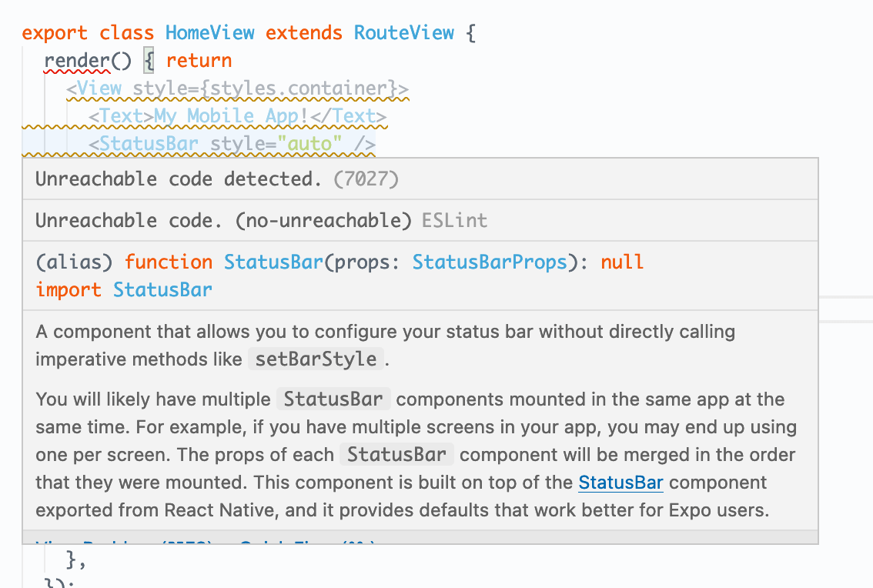Click 'import StatusBar' line in the tooltip
This screenshot has height=588, width=873.
(x=124, y=289)
